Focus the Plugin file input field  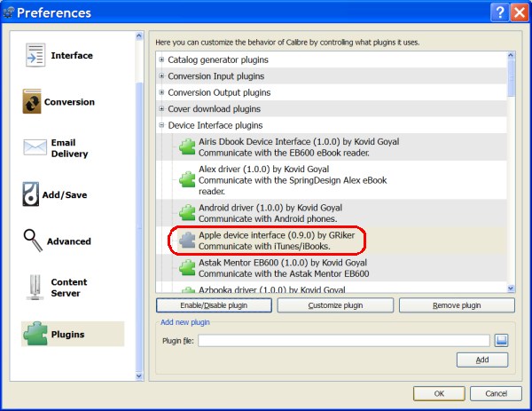tap(344, 340)
